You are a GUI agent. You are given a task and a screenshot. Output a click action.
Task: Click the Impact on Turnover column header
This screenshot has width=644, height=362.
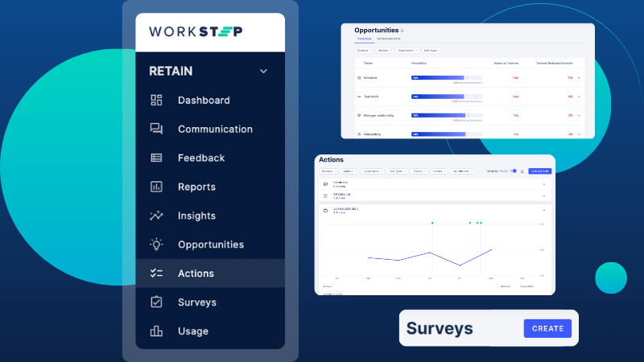506,64
